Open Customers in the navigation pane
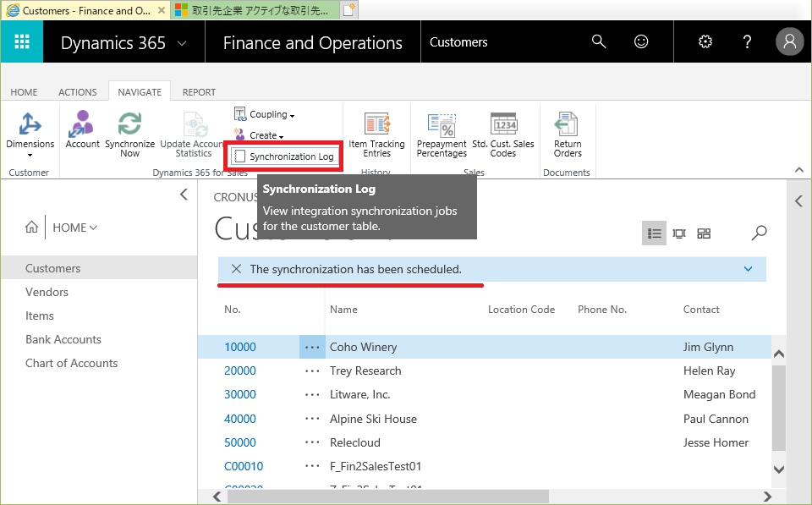This screenshot has width=812, height=505. point(99,268)
